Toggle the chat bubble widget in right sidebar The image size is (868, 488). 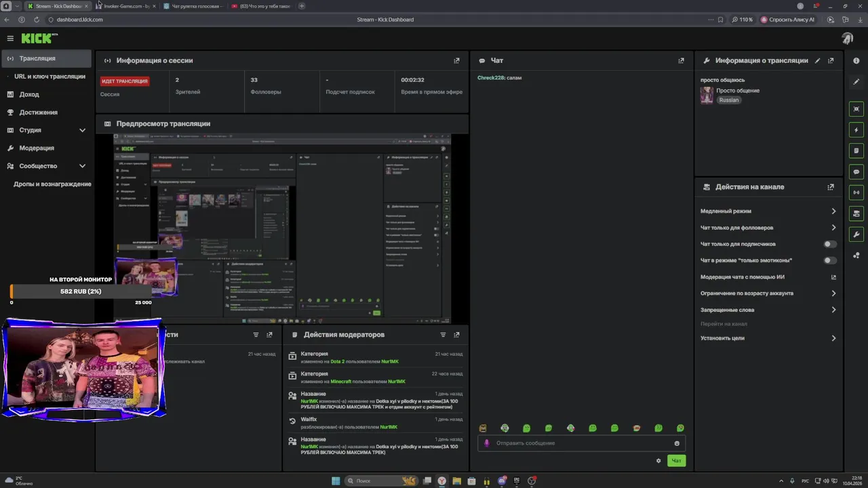(856, 172)
